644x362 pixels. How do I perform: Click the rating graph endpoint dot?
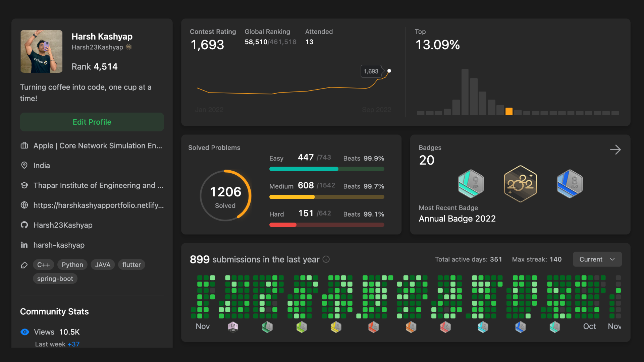(x=389, y=71)
